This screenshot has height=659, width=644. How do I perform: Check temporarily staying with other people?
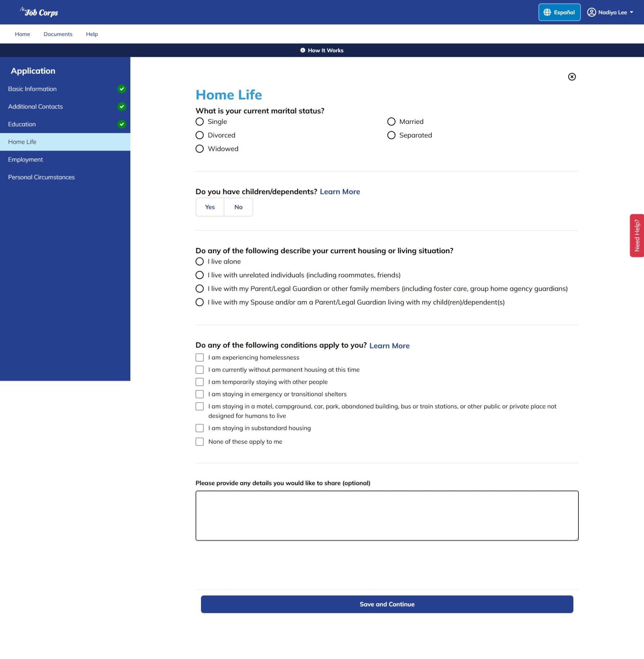(x=200, y=382)
